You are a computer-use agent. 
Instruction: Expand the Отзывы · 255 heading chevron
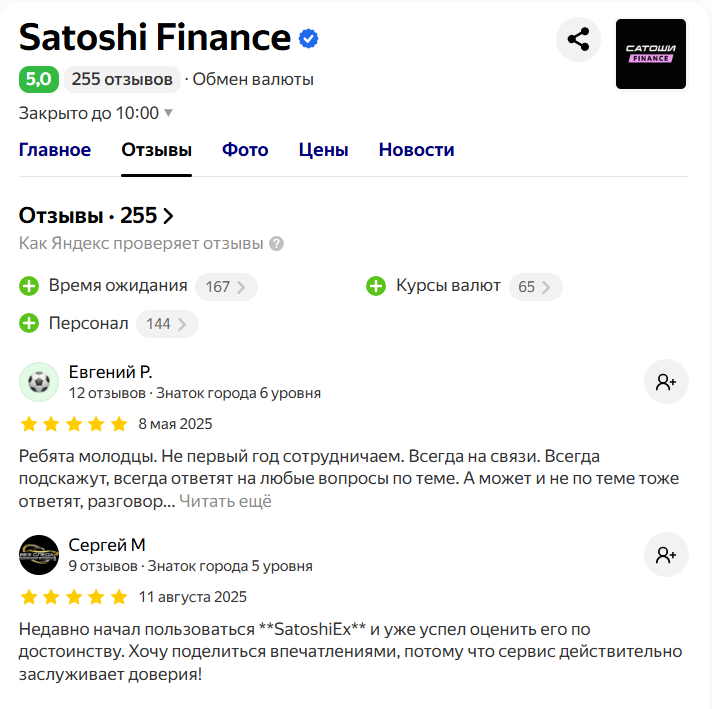(168, 216)
